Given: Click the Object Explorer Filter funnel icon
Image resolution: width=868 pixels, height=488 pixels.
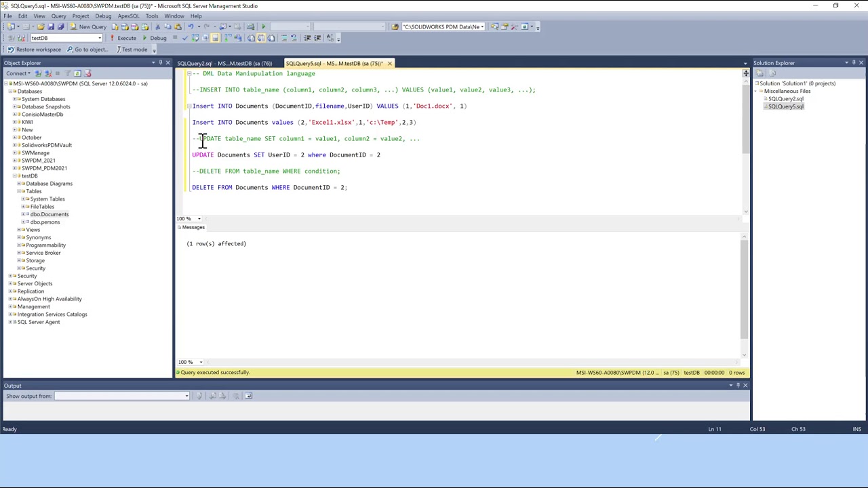Looking at the screenshot, I should [67, 73].
